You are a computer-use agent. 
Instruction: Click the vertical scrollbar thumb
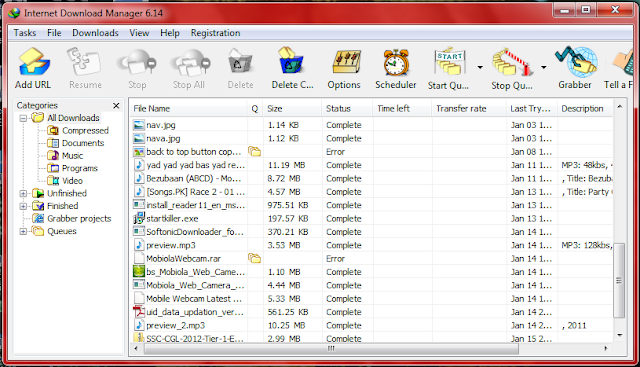point(619,280)
